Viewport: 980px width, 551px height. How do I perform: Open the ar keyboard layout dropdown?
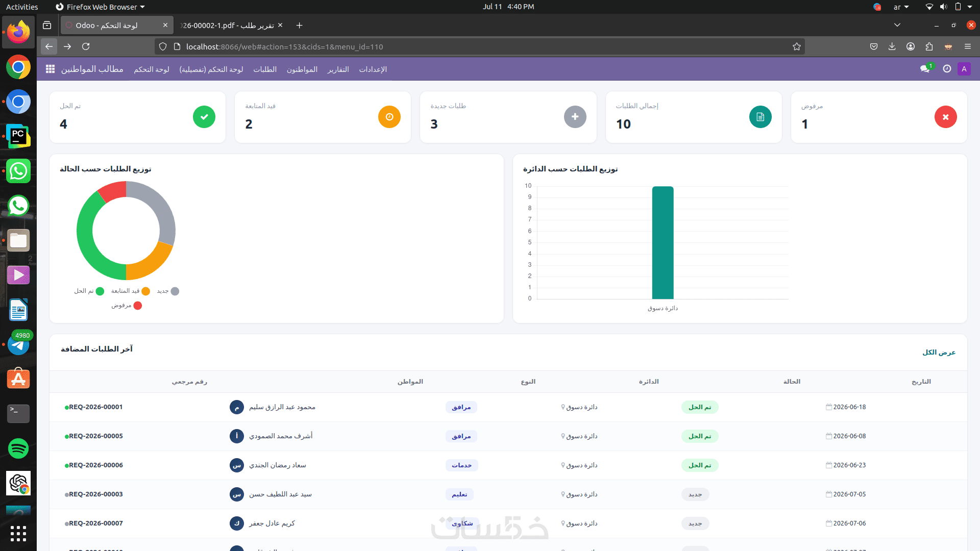point(901,7)
